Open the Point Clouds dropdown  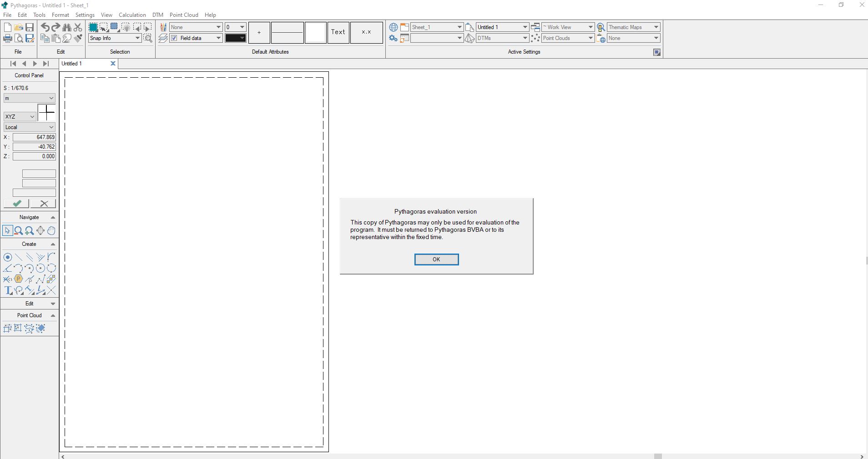tap(568, 38)
